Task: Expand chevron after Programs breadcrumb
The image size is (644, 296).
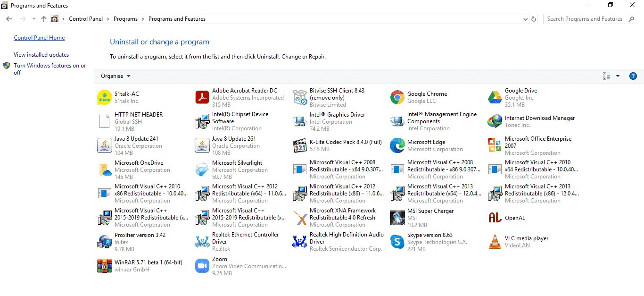Action: [143, 19]
